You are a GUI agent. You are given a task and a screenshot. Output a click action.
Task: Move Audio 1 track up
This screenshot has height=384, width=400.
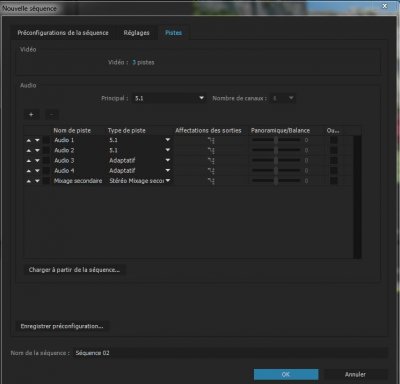coord(29,140)
